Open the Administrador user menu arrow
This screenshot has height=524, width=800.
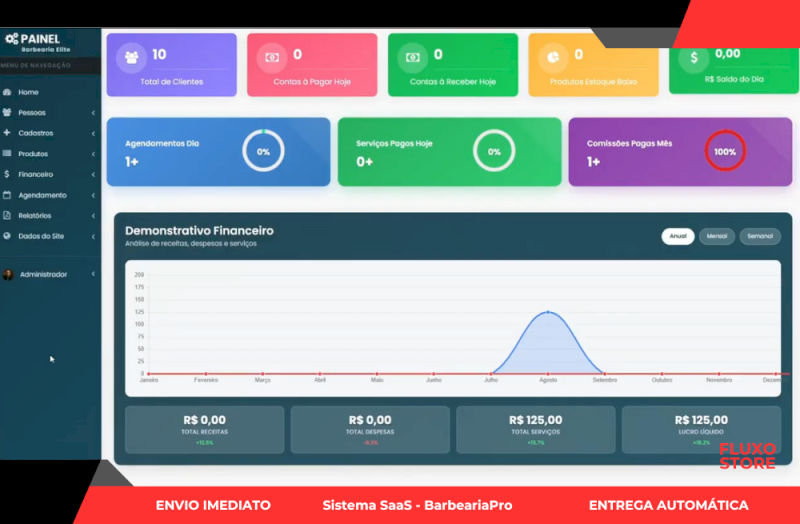pos(93,274)
